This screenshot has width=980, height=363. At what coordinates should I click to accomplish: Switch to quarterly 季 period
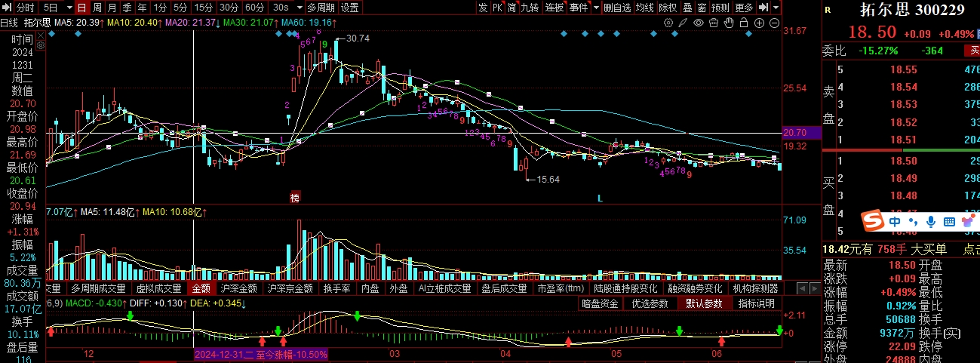[127, 8]
